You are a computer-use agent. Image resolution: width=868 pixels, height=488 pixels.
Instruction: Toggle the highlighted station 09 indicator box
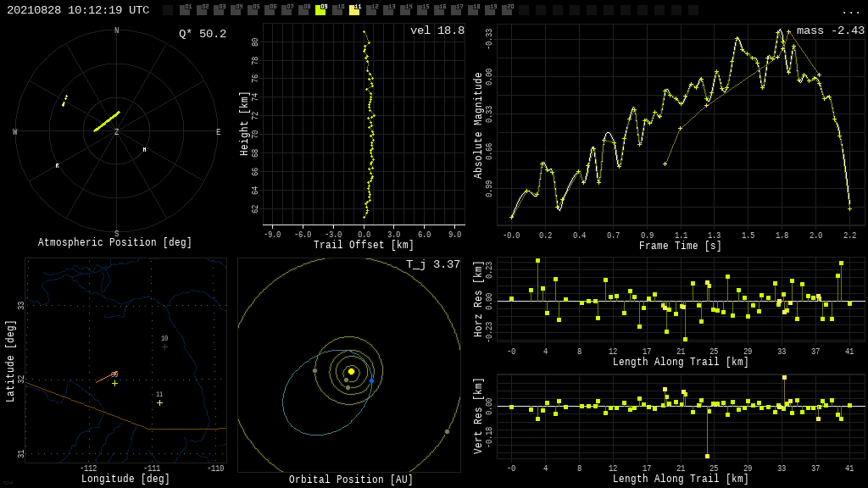click(320, 10)
